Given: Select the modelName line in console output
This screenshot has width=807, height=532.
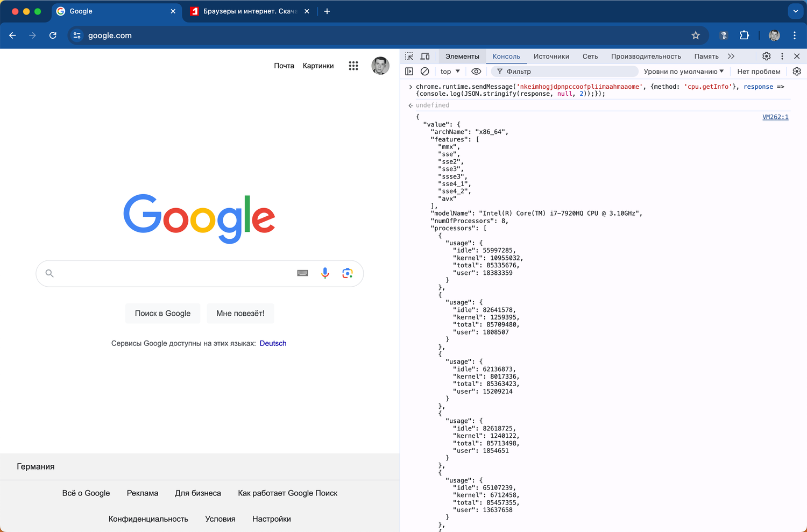Looking at the screenshot, I should 536,214.
